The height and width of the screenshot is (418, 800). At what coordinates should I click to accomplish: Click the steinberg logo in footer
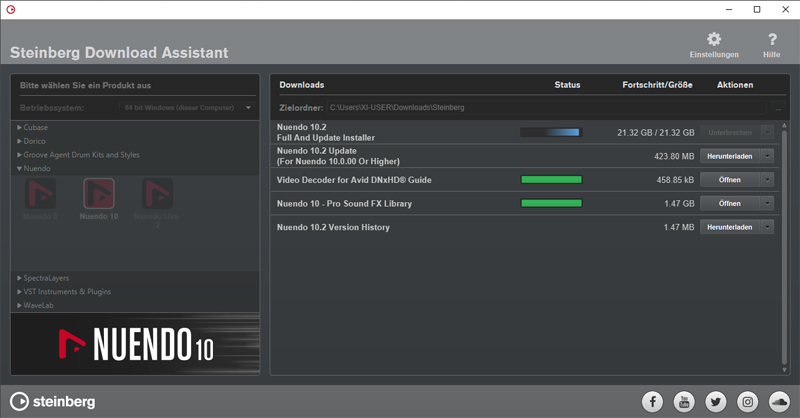53,402
